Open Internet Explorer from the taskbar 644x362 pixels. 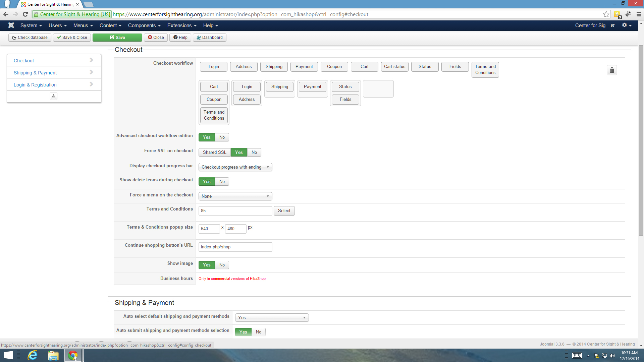[33, 355]
